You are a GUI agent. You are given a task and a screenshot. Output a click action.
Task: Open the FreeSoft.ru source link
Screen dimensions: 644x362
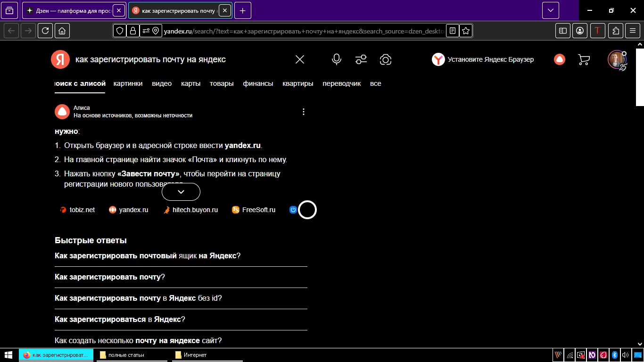click(x=254, y=210)
